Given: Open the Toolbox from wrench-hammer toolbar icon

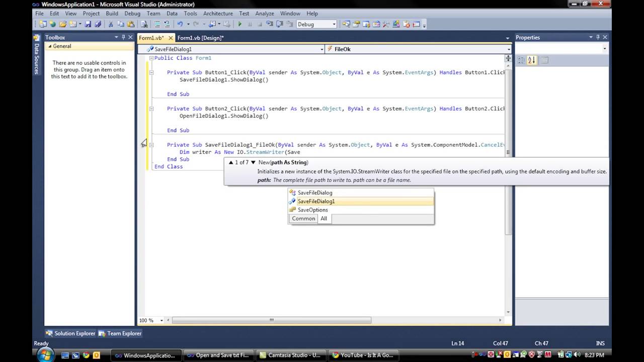Looking at the screenshot, I should [x=385, y=24].
